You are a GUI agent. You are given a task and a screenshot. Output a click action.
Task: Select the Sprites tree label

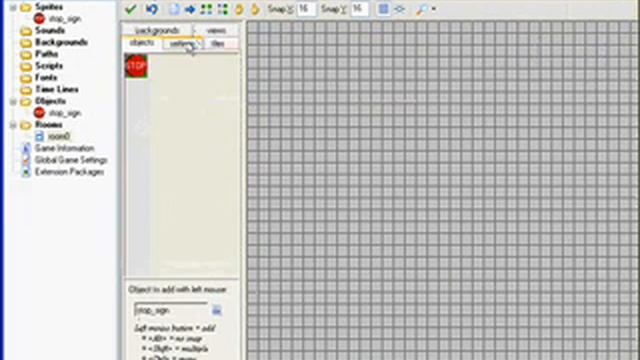(49, 7)
